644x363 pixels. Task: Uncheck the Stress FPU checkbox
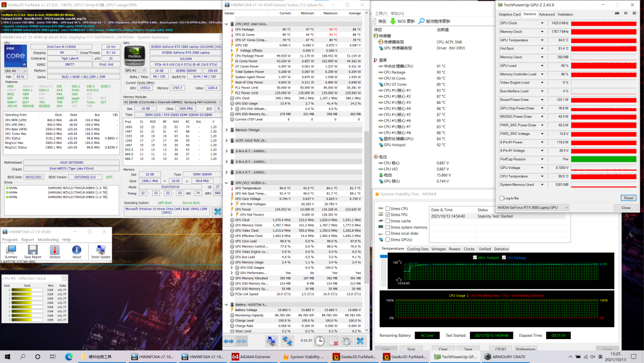388,215
